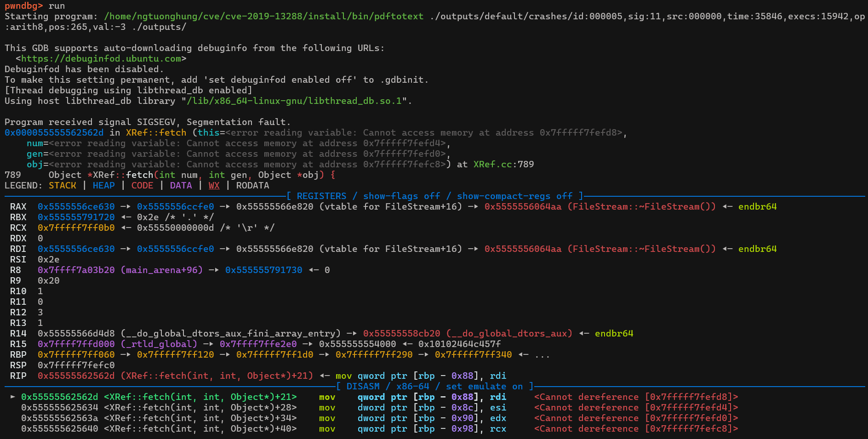
Task: Select the DISASM section header
Action: click(363, 386)
